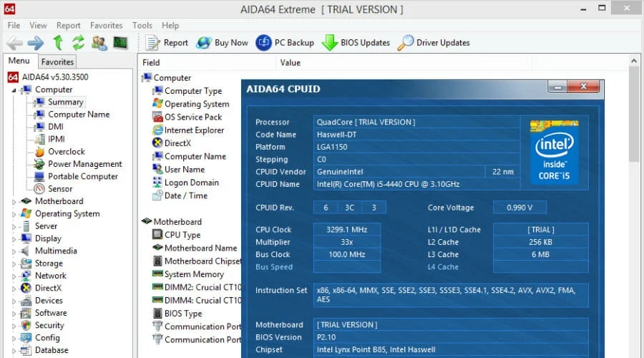
Task: Select Software in the tree
Action: click(x=51, y=313)
